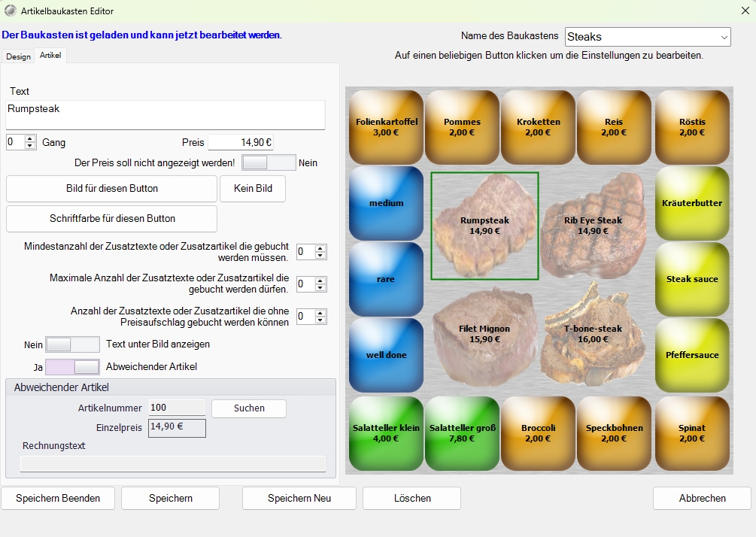The image size is (756, 537).
Task: Select the Filet Mignon tile
Action: (484, 334)
